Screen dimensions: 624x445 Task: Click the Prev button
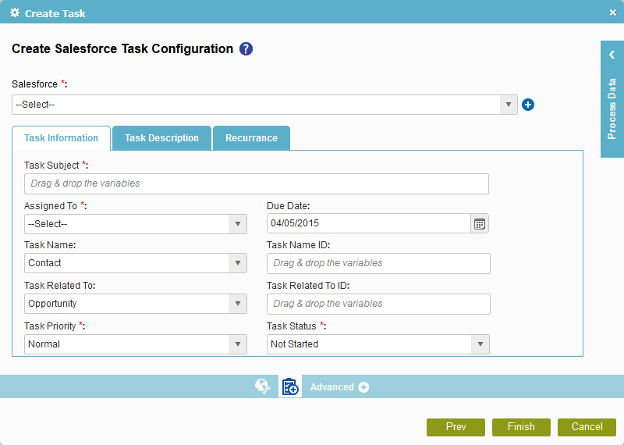[456, 427]
